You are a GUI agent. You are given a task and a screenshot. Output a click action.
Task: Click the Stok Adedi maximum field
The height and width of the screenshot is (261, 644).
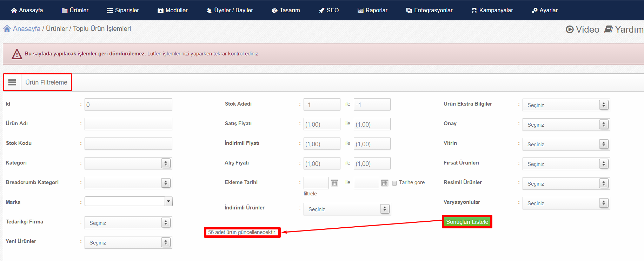coord(372,105)
